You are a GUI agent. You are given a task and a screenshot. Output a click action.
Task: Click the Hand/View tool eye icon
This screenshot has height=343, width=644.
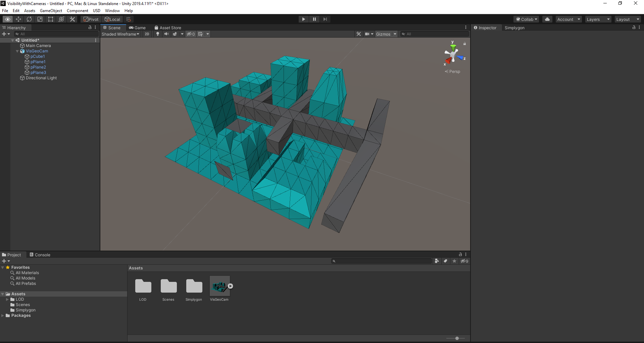pyautogui.click(x=7, y=19)
